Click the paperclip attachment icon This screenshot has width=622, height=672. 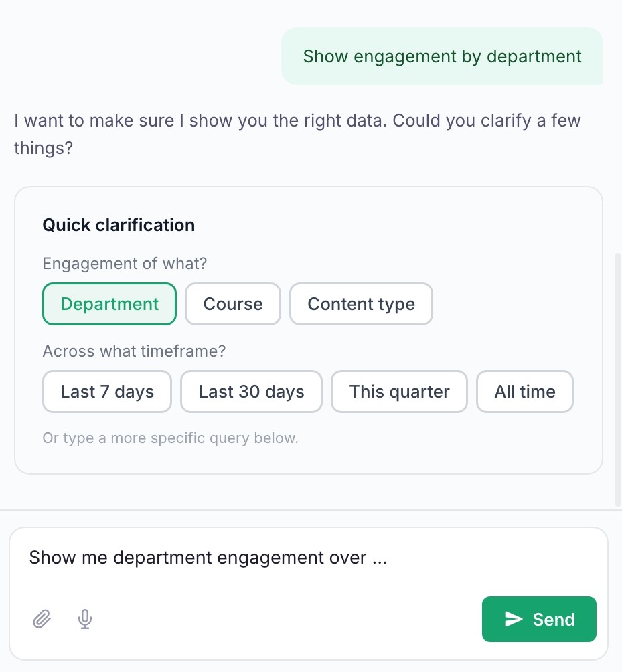point(42,619)
